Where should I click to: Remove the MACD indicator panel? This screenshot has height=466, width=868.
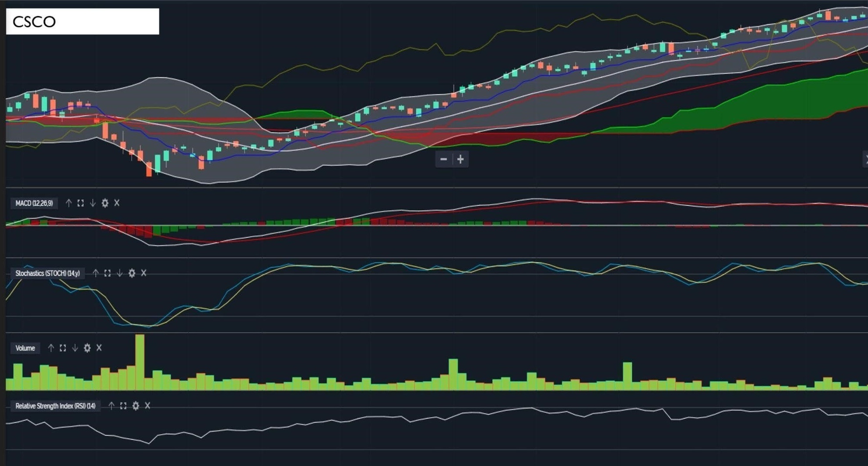coord(117,203)
